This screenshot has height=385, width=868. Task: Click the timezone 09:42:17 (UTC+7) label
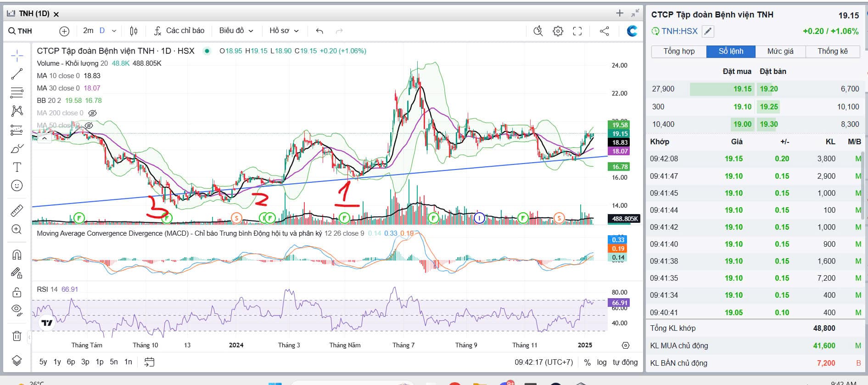(544, 362)
